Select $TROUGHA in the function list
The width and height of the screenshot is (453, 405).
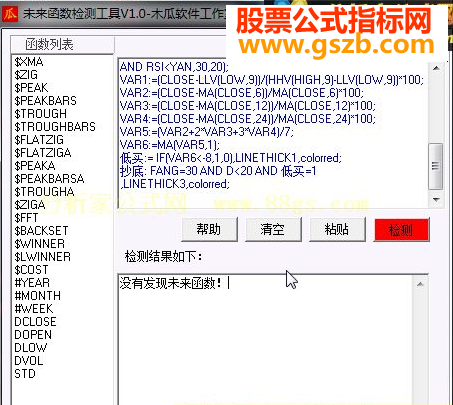[44, 192]
